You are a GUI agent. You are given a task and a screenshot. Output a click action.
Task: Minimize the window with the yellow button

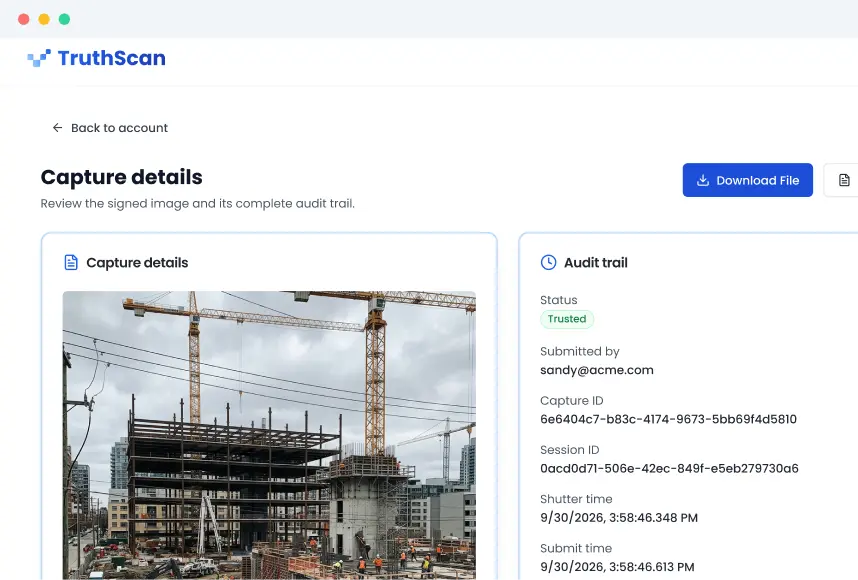[44, 19]
